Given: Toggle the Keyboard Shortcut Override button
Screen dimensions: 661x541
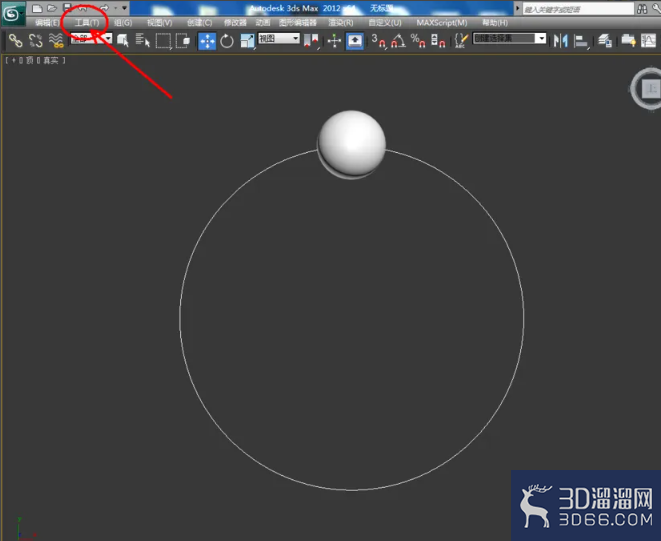Looking at the screenshot, I should click(355, 41).
